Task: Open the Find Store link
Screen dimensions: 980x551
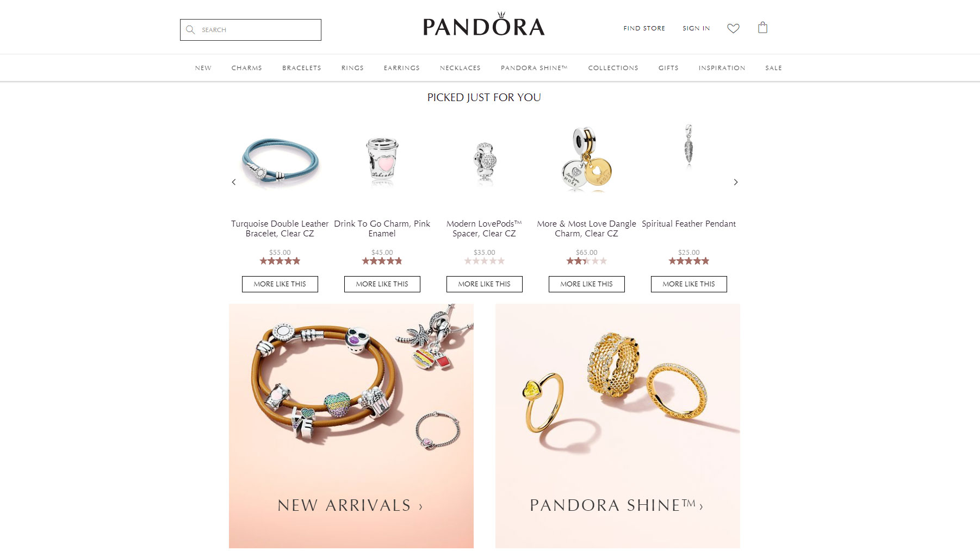Action: click(x=644, y=28)
